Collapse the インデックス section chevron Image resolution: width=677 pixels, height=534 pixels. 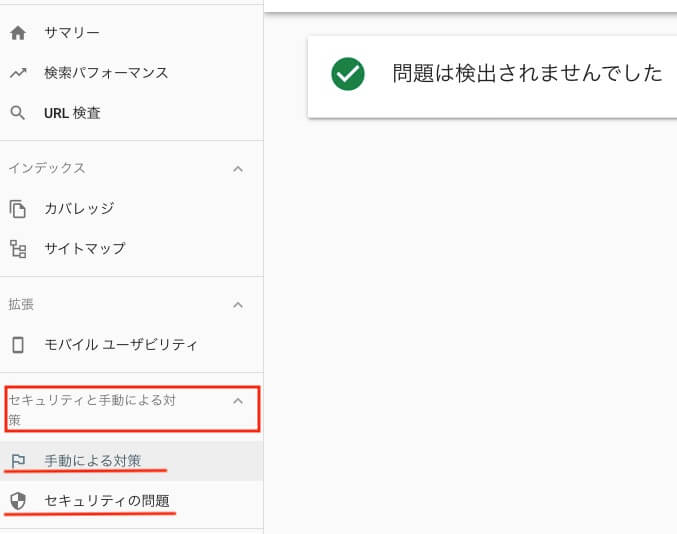pos(238,169)
